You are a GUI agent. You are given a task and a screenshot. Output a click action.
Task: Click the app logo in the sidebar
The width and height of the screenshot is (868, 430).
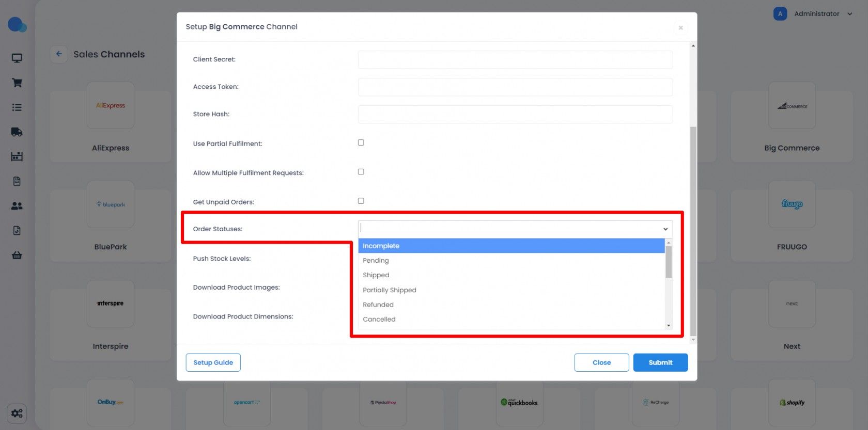tap(17, 24)
